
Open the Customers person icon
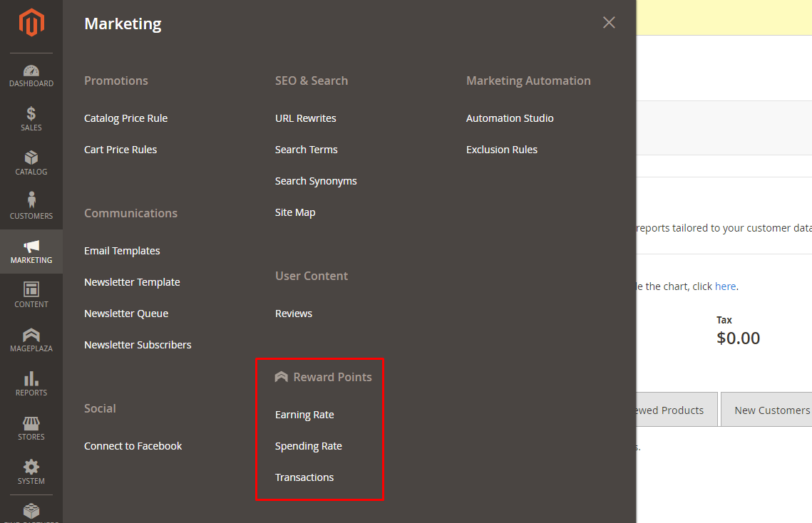[x=31, y=201]
